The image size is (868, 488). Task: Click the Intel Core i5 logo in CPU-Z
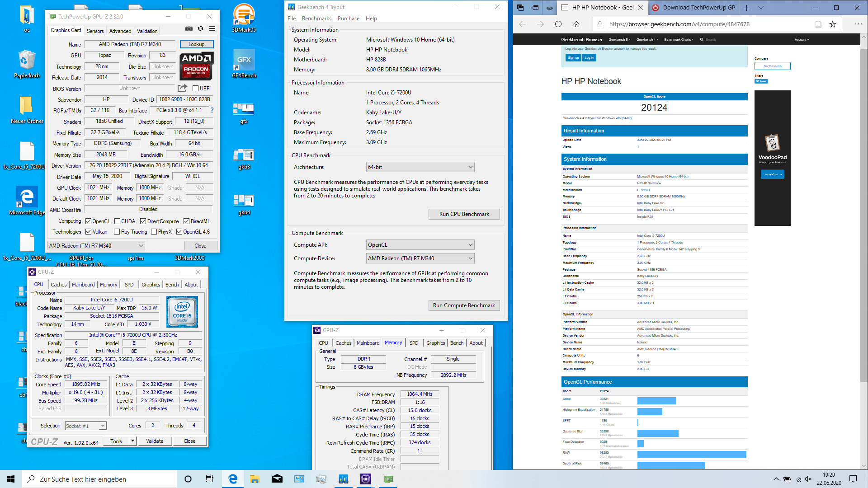(182, 312)
